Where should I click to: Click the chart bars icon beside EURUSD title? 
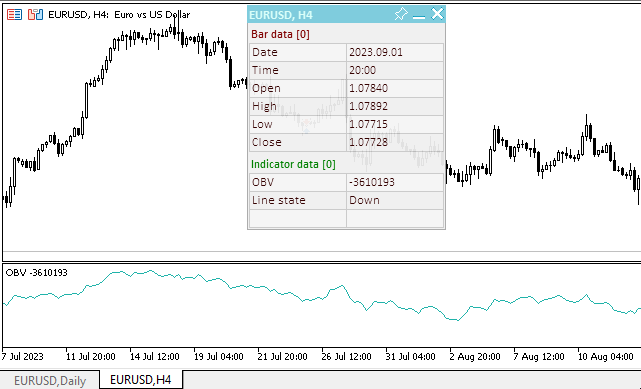tap(36, 15)
